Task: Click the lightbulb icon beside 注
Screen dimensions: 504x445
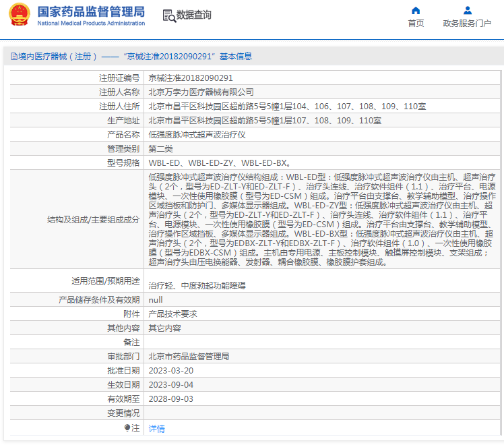Action: pyautogui.click(x=127, y=427)
